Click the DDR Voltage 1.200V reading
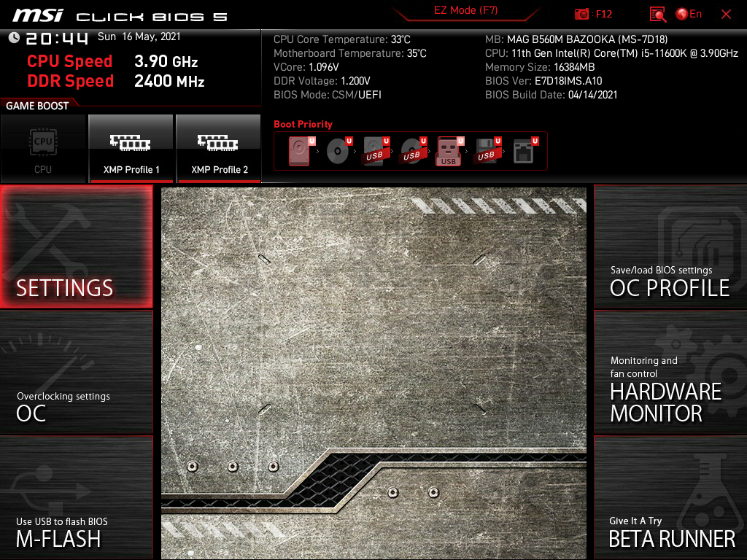747x560 pixels. pyautogui.click(x=322, y=81)
